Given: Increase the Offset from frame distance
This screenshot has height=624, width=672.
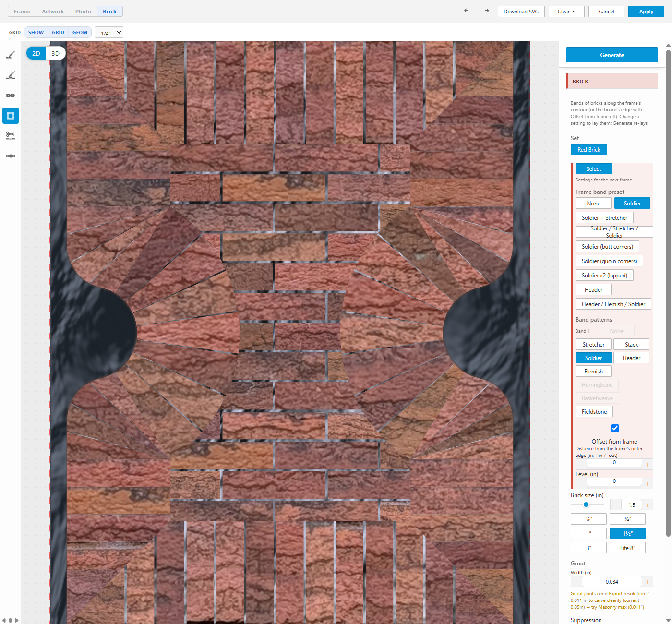Looking at the screenshot, I should 648,464.
